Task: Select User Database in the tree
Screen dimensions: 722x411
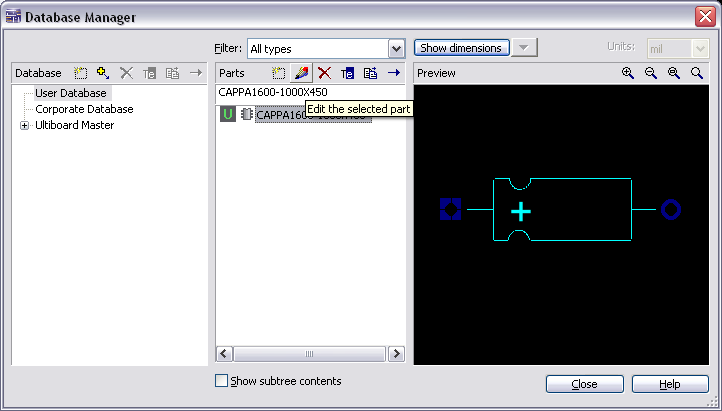Action: (70, 93)
